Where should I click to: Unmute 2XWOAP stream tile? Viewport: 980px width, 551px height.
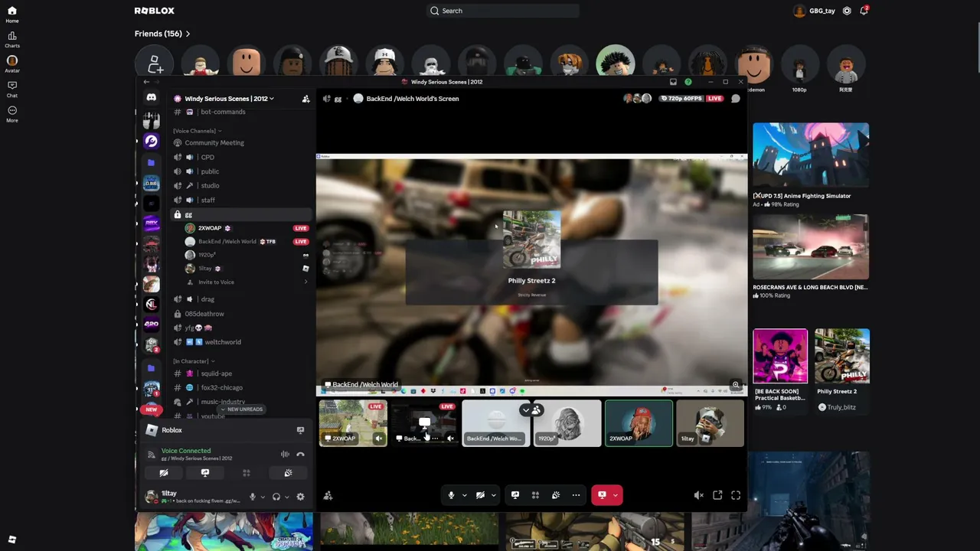click(378, 439)
